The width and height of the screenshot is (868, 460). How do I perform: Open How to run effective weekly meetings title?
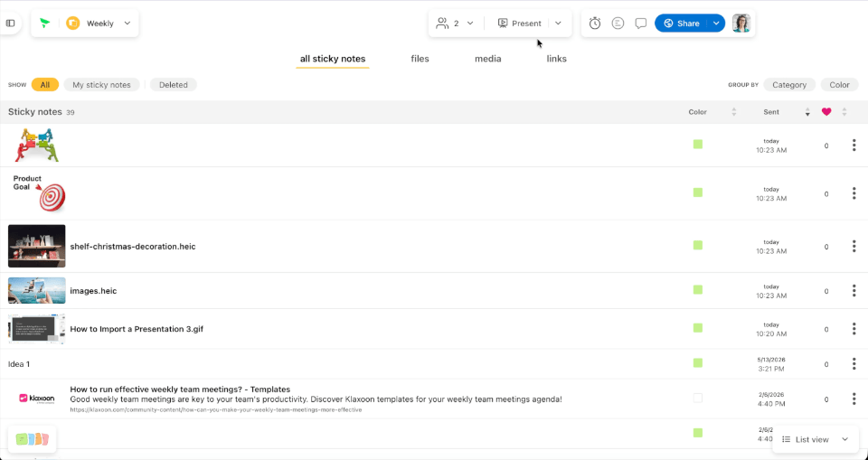tap(180, 390)
